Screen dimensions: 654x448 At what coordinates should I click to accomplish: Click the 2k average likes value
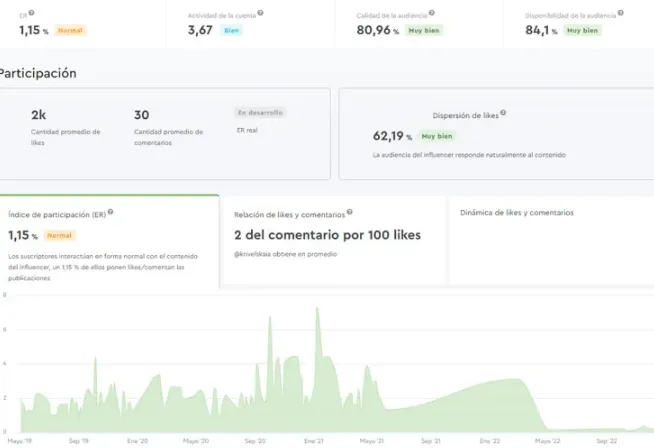[38, 114]
